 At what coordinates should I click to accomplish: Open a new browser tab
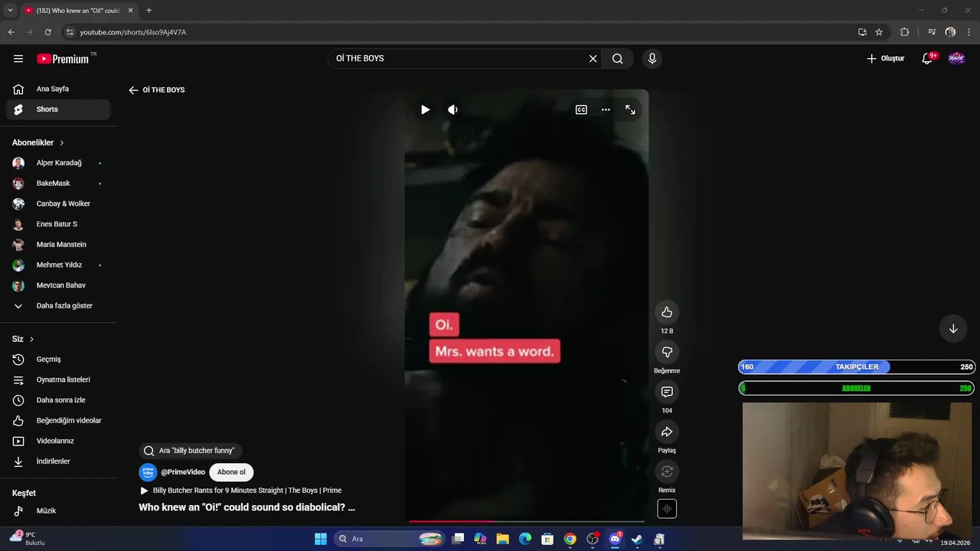pyautogui.click(x=149, y=11)
